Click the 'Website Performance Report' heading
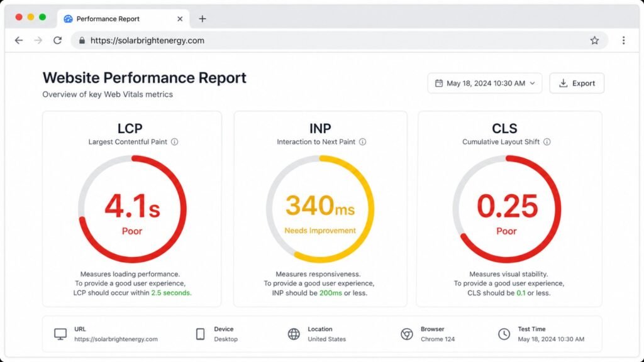 pos(144,77)
